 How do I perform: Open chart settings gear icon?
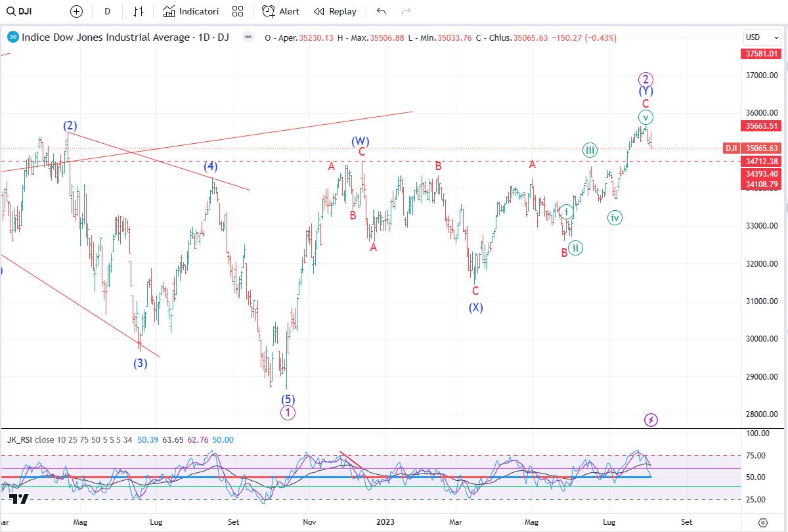762,522
